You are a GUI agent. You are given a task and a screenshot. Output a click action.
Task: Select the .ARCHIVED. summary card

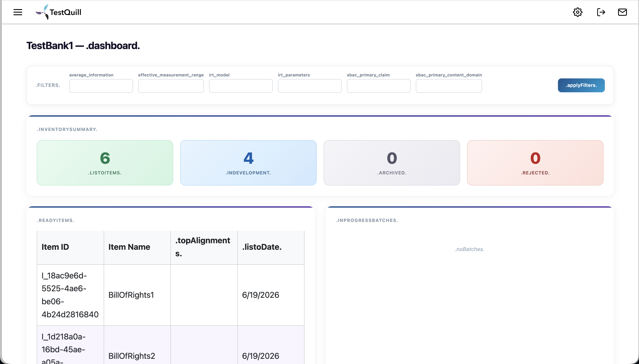point(392,162)
